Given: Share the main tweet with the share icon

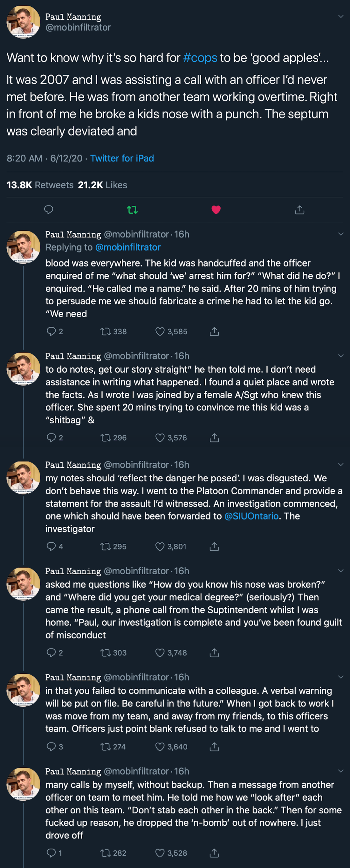Looking at the screenshot, I should [x=299, y=210].
